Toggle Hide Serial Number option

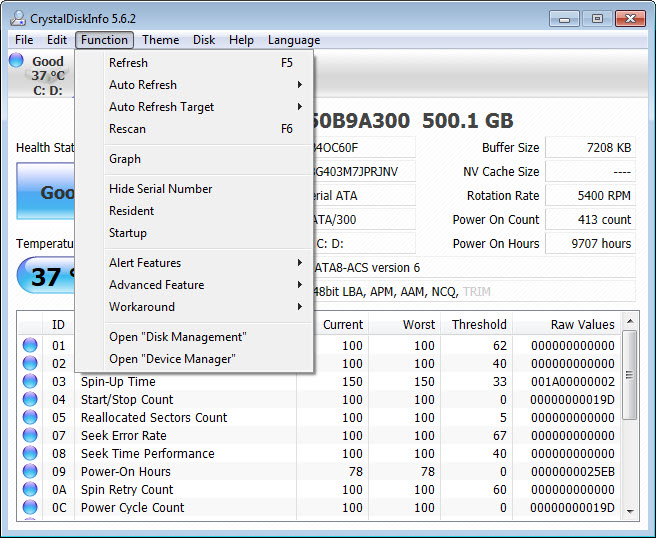(x=194, y=189)
